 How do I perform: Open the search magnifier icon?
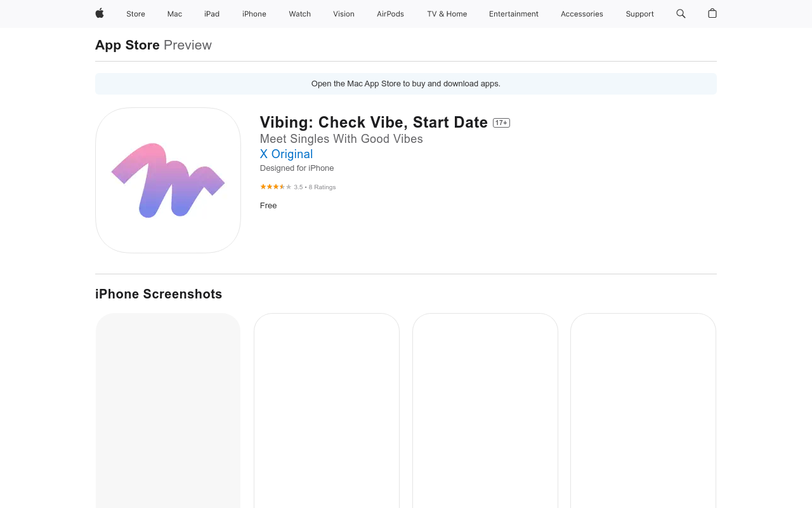(681, 13)
